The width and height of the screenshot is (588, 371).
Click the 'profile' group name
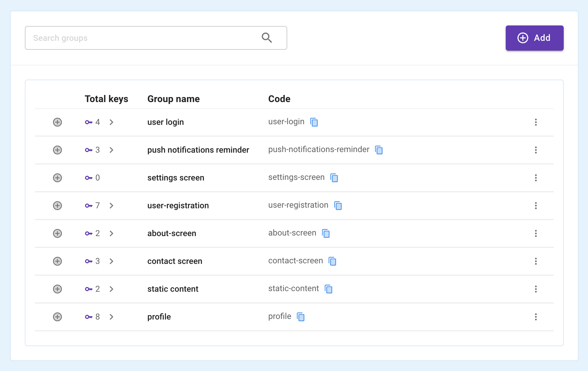click(159, 317)
